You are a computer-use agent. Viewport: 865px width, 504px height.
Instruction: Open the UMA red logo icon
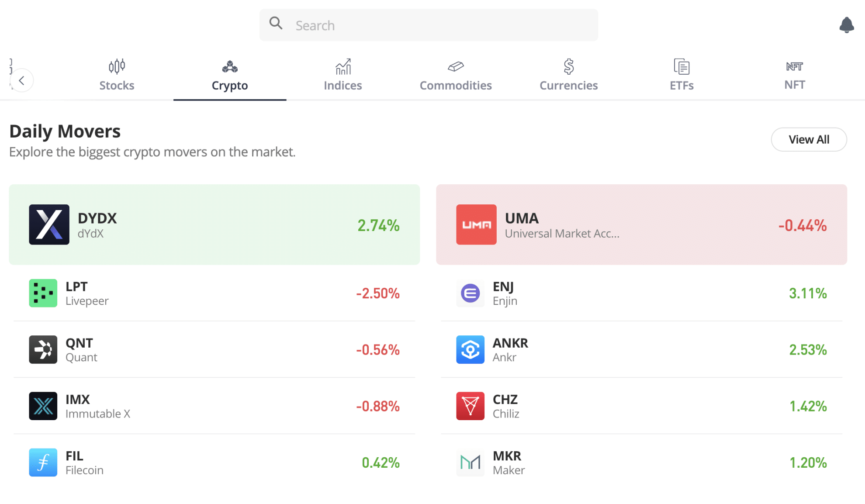tap(476, 224)
